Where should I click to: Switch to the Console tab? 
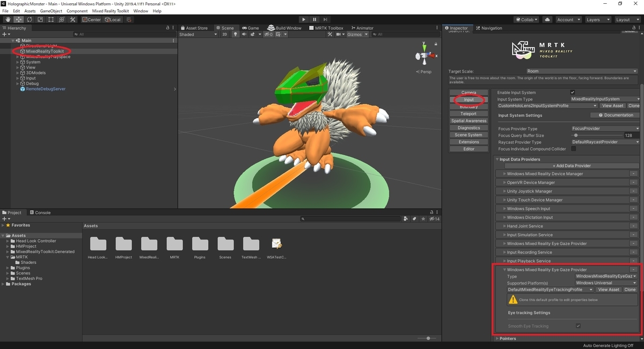[x=40, y=213]
